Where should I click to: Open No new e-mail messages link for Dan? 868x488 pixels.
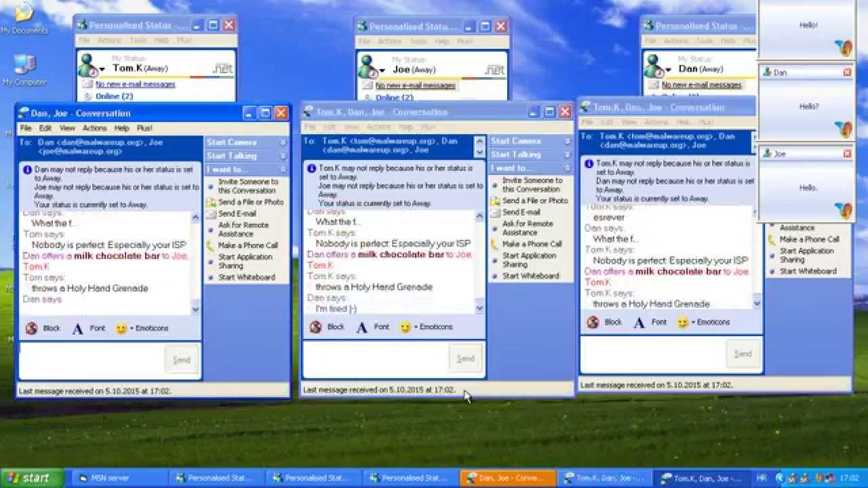702,85
